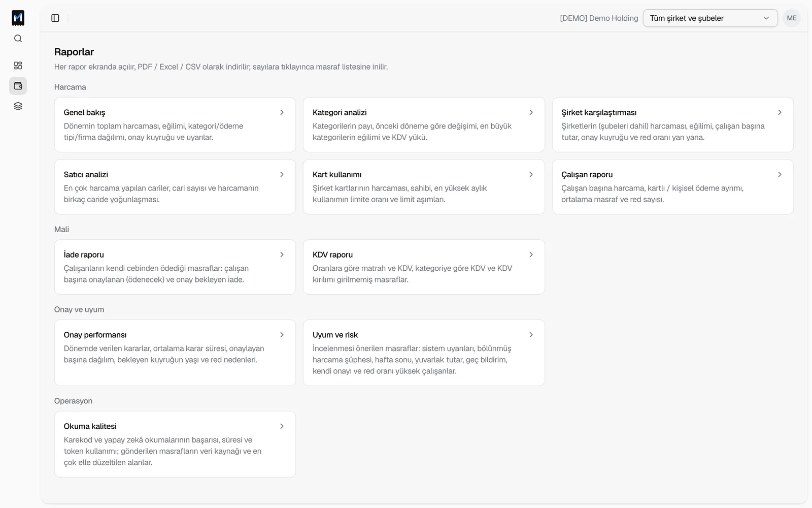The height and width of the screenshot is (508, 812).
Task: Open the Satıcı analizi report title
Action: pos(86,174)
